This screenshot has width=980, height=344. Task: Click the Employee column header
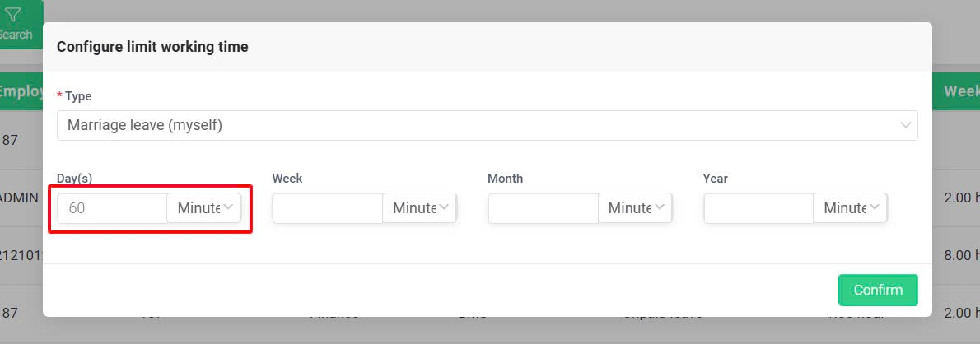point(21,91)
